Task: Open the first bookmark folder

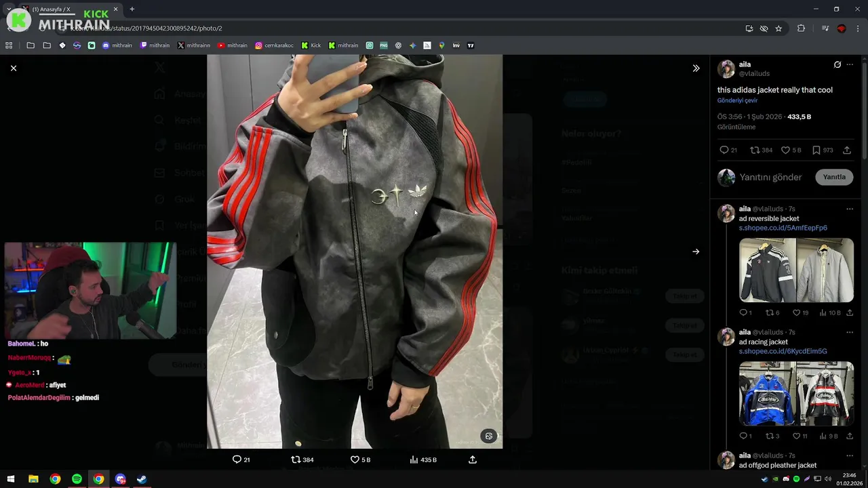Action: [x=31, y=45]
